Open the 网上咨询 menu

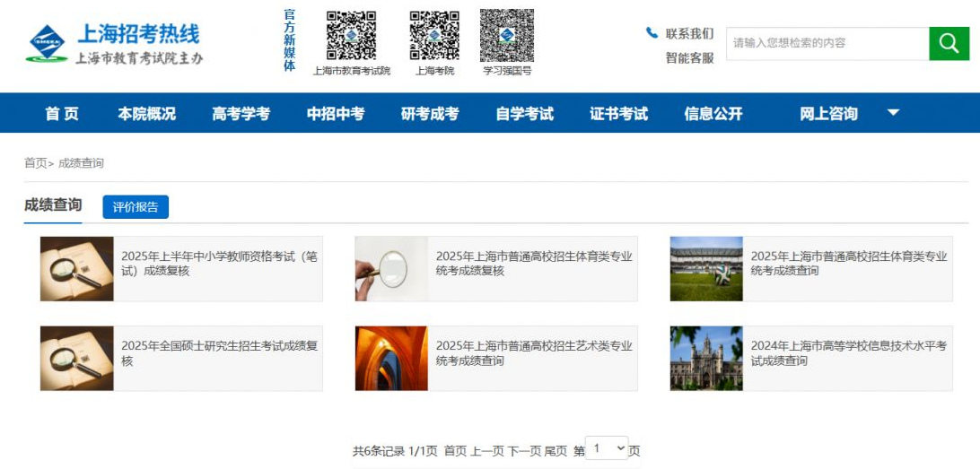[x=828, y=114]
